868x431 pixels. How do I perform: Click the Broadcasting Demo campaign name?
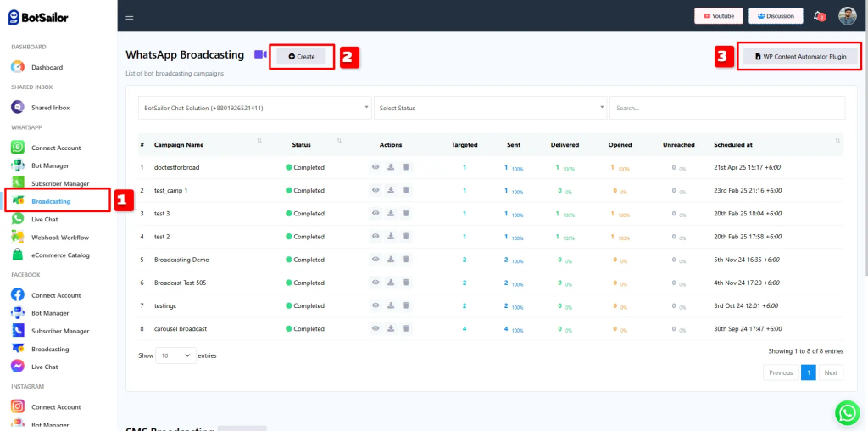(181, 260)
